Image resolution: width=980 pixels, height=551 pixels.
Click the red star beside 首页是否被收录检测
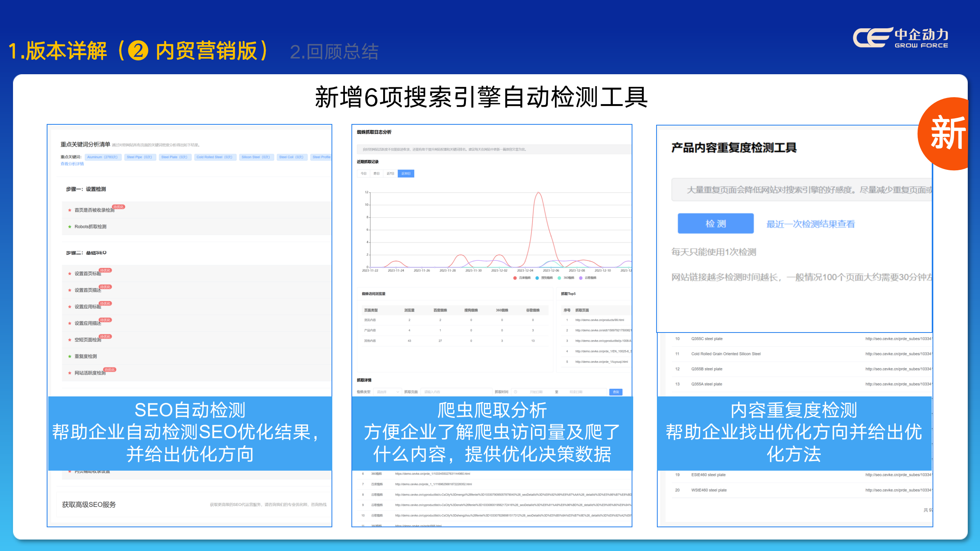click(x=70, y=210)
